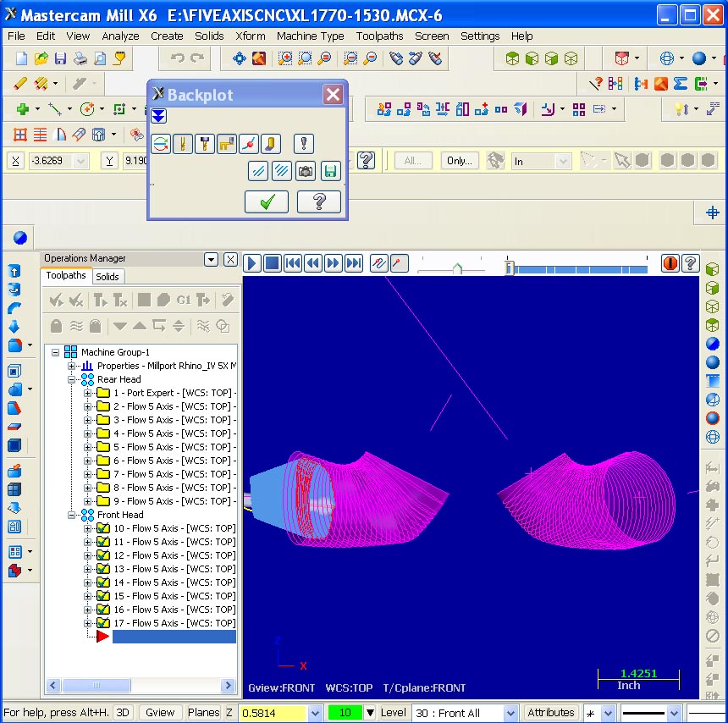
Task: Toggle Display holder in Backplot dialog
Action: click(x=205, y=144)
